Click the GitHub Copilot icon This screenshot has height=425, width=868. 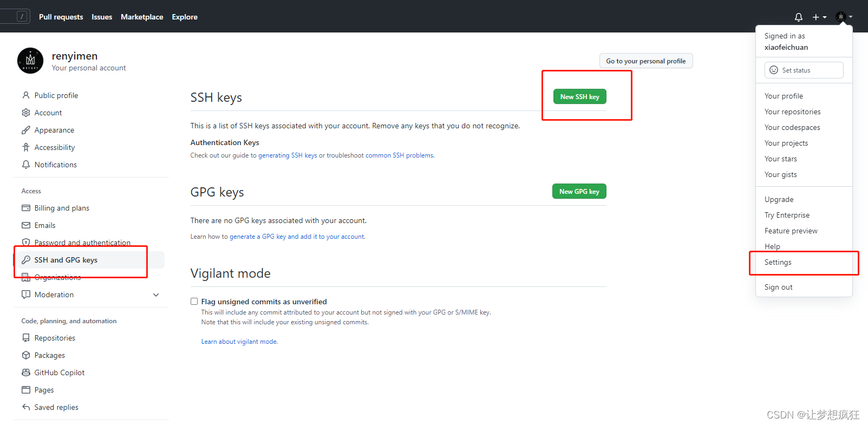(x=26, y=372)
